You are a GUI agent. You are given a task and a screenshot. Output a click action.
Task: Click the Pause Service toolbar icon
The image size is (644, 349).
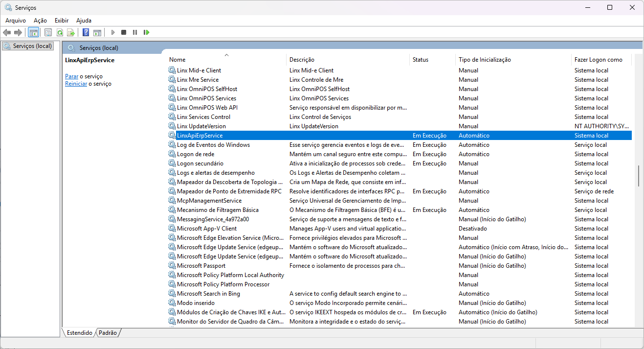pyautogui.click(x=135, y=32)
